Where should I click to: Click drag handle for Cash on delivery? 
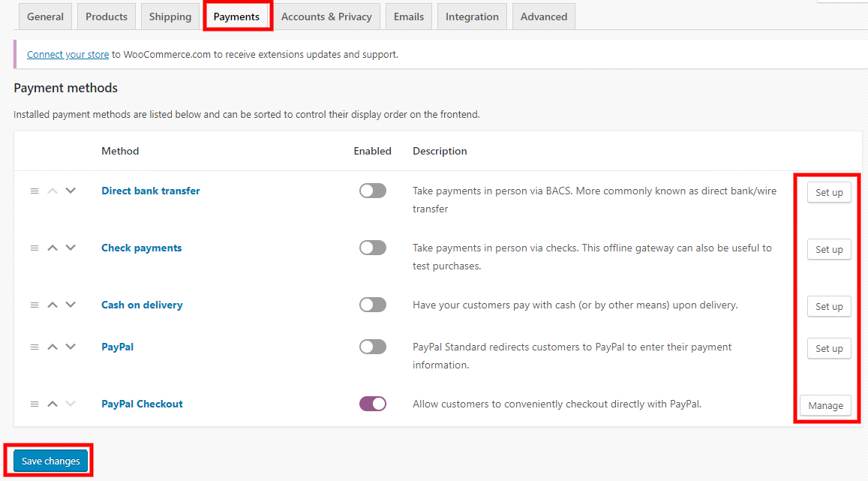tap(35, 305)
